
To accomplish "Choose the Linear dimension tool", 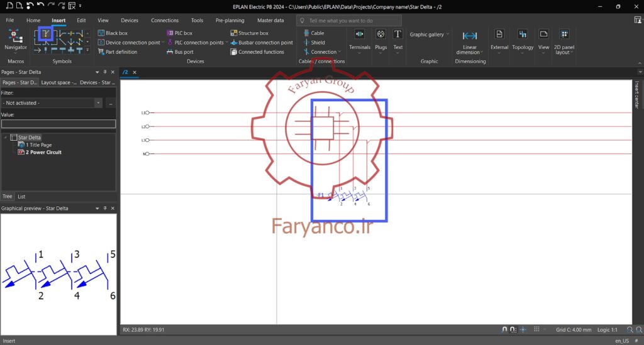I will [469, 42].
